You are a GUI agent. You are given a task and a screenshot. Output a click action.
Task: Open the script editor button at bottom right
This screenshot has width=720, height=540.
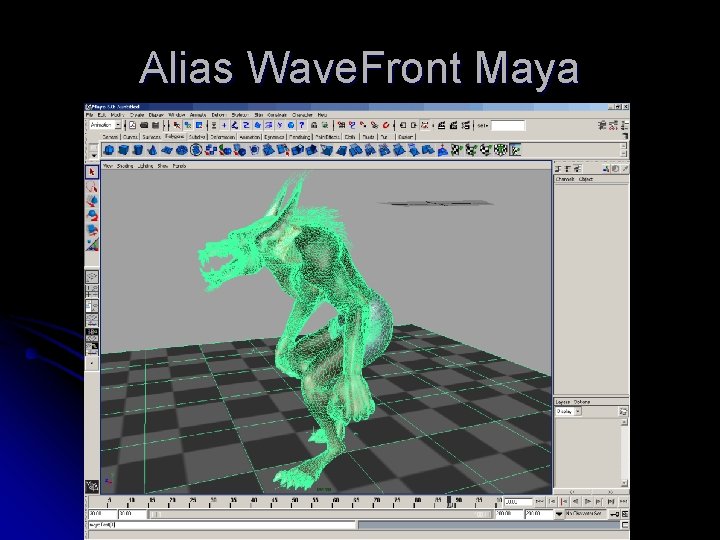click(x=624, y=524)
